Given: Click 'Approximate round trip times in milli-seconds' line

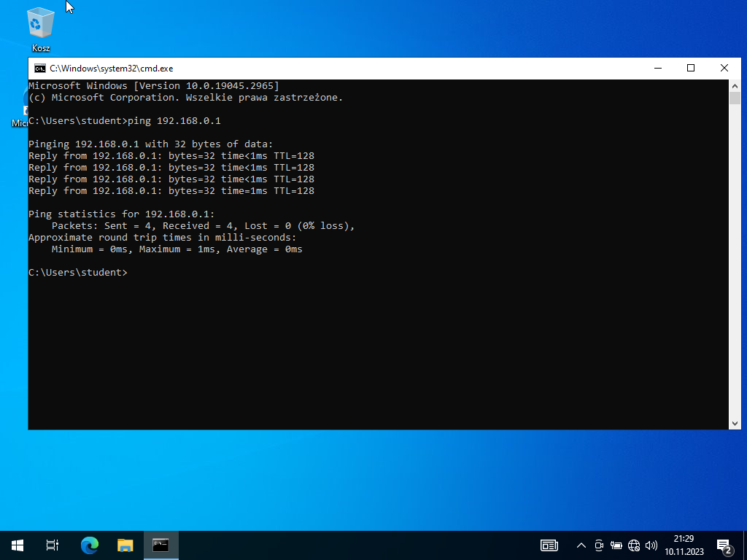Looking at the screenshot, I should (162, 238).
